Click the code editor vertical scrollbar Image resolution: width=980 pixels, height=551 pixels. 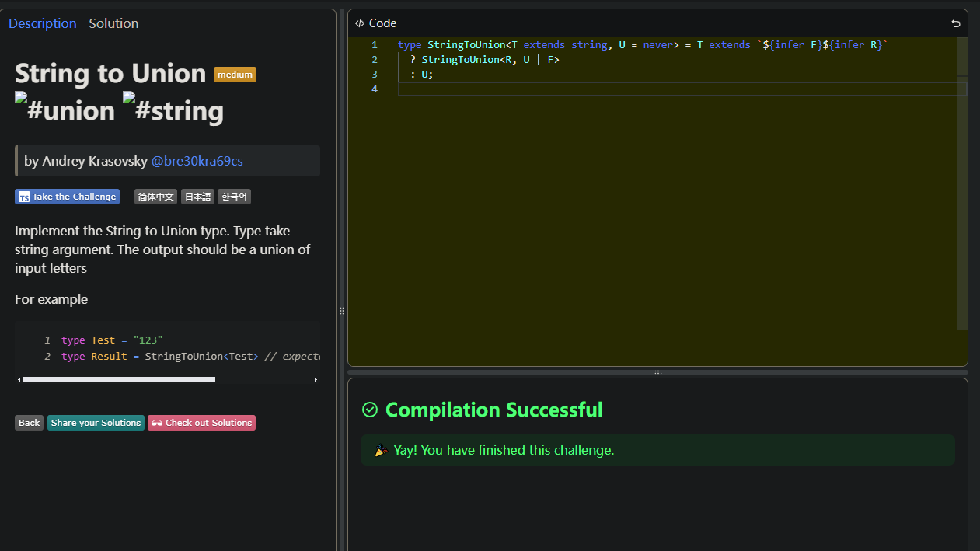tap(962, 183)
